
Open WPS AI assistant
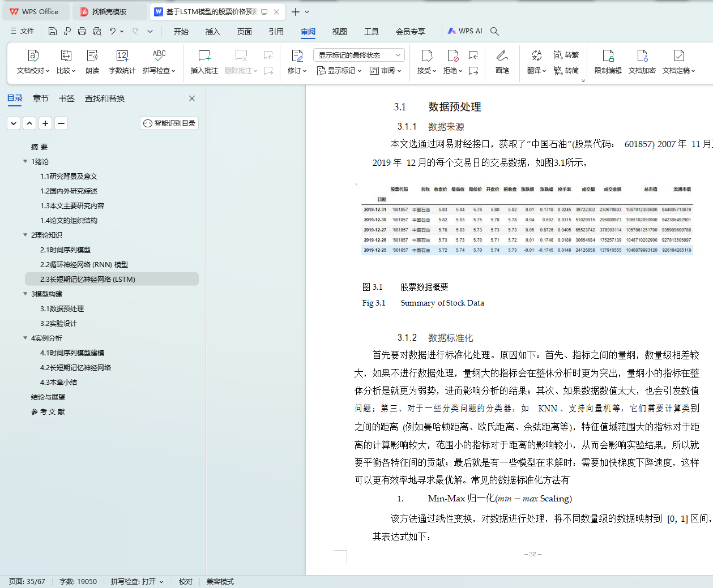click(x=465, y=31)
